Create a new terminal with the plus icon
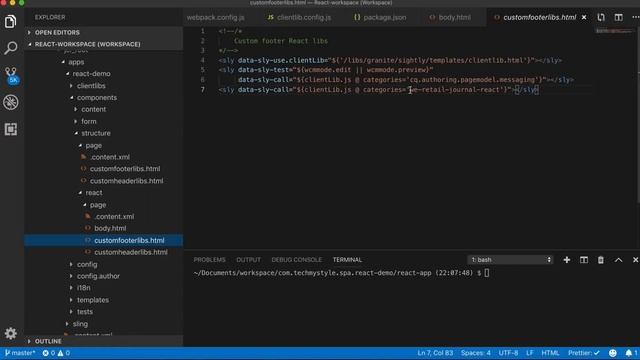Viewport: 640px width, 360px height. click(x=567, y=260)
